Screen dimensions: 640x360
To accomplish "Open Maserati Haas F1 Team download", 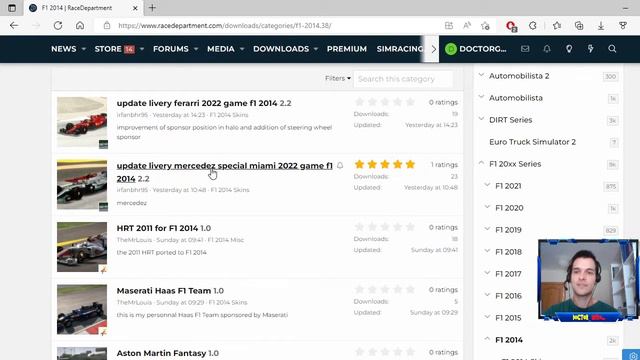I will pyautogui.click(x=164, y=291).
